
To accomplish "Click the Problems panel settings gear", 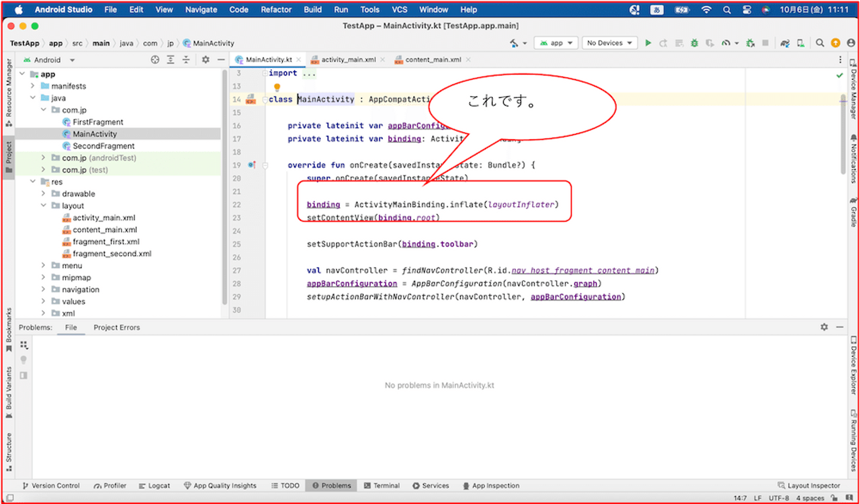I will coord(824,327).
